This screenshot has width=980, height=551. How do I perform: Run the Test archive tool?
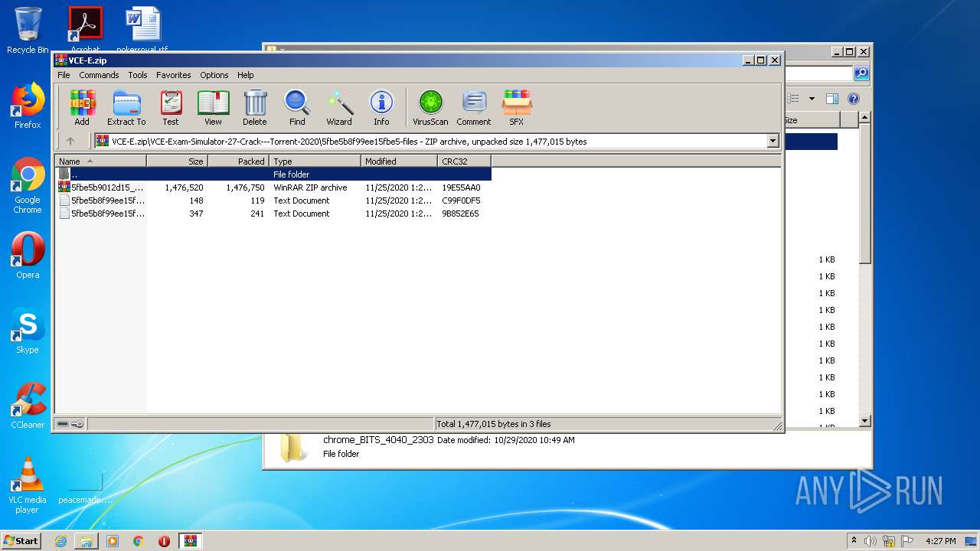171,107
